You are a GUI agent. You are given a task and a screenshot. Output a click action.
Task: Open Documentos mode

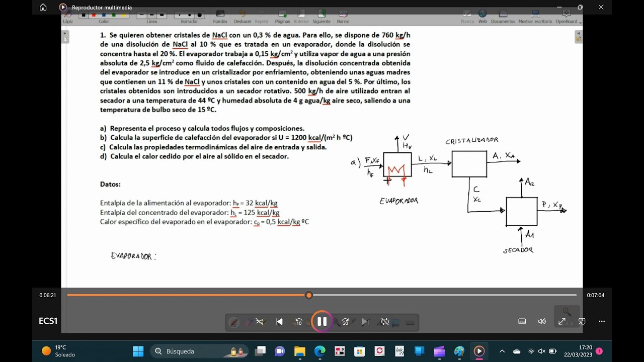pos(503,17)
